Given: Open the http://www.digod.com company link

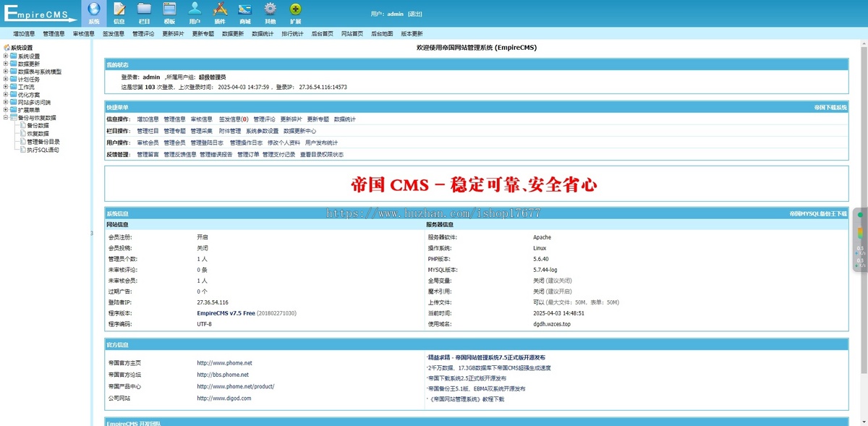Looking at the screenshot, I should [224, 398].
